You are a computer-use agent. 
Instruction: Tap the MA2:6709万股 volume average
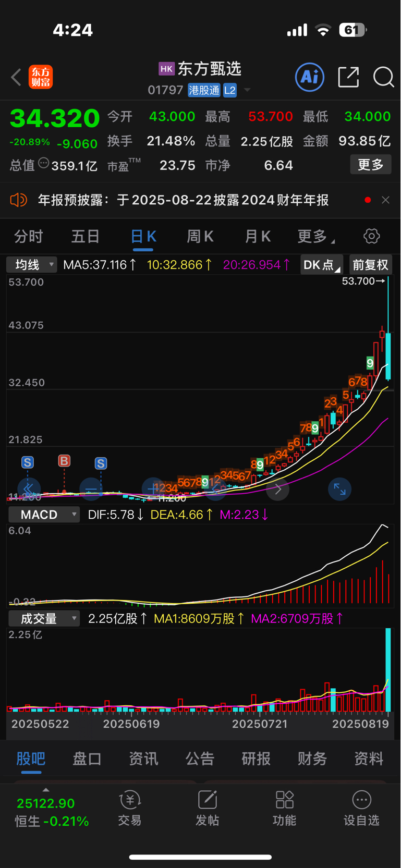[297, 619]
